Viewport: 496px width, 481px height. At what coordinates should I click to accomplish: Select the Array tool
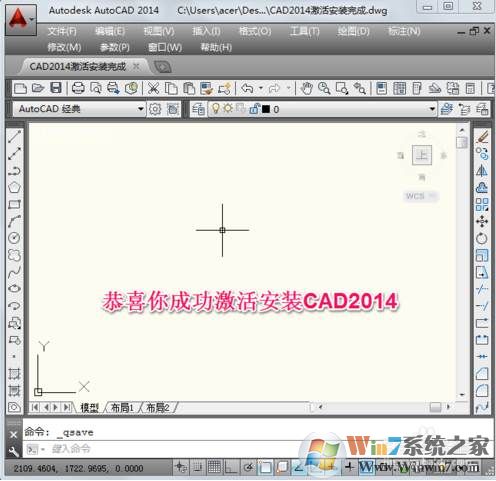click(482, 204)
